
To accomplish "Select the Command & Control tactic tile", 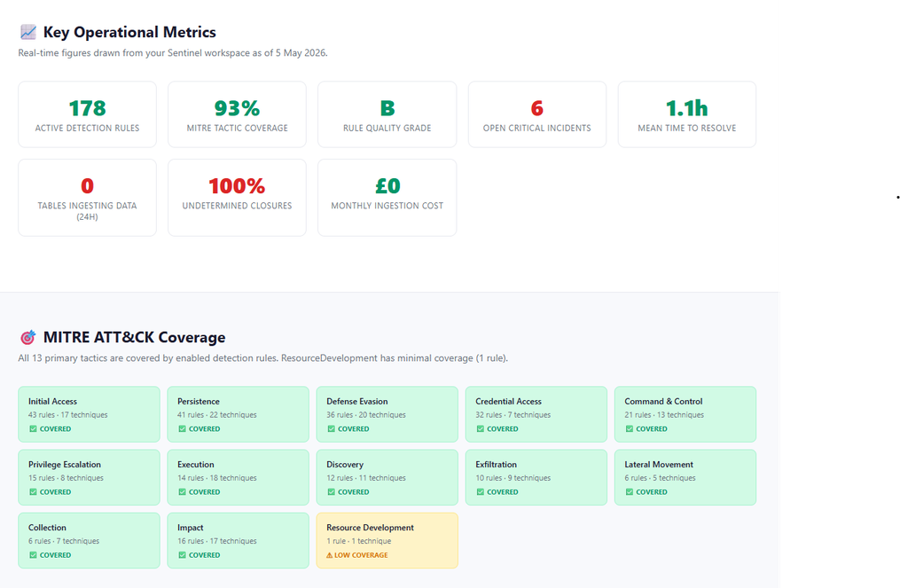I will pos(685,414).
